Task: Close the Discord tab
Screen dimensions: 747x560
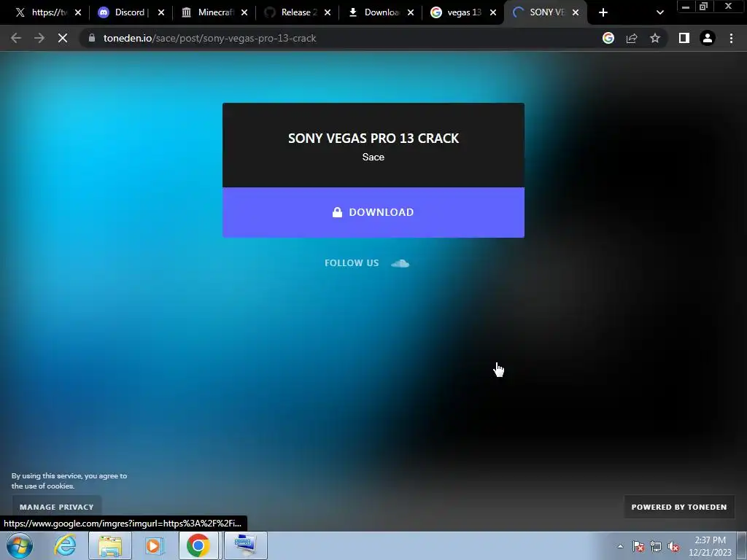Action: click(161, 12)
